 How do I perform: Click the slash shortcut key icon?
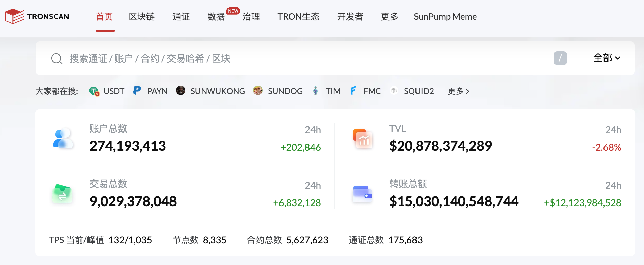coord(560,58)
